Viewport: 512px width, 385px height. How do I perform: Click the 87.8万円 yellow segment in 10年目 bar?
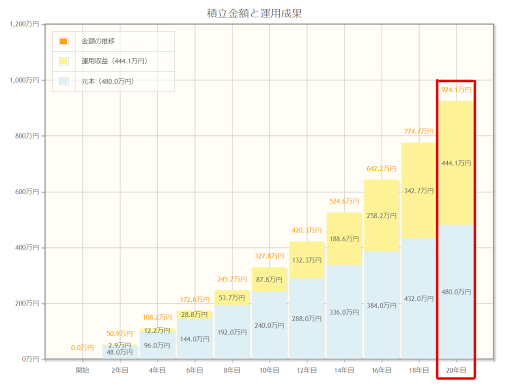tap(269, 280)
